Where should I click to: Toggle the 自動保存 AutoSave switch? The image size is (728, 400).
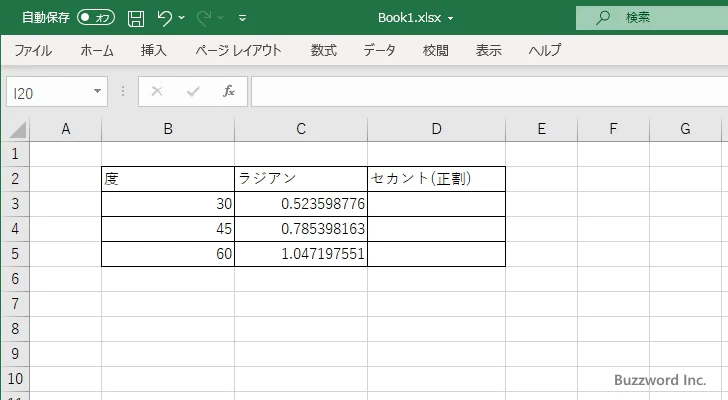tap(96, 18)
